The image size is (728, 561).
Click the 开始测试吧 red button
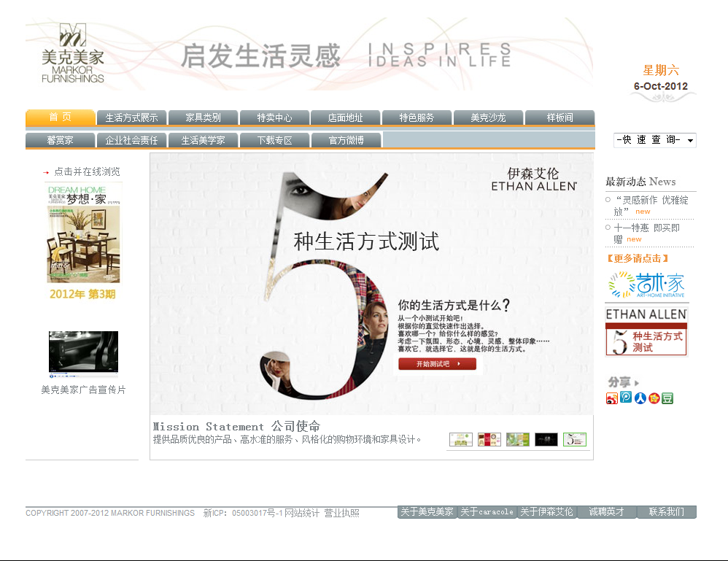pos(438,363)
